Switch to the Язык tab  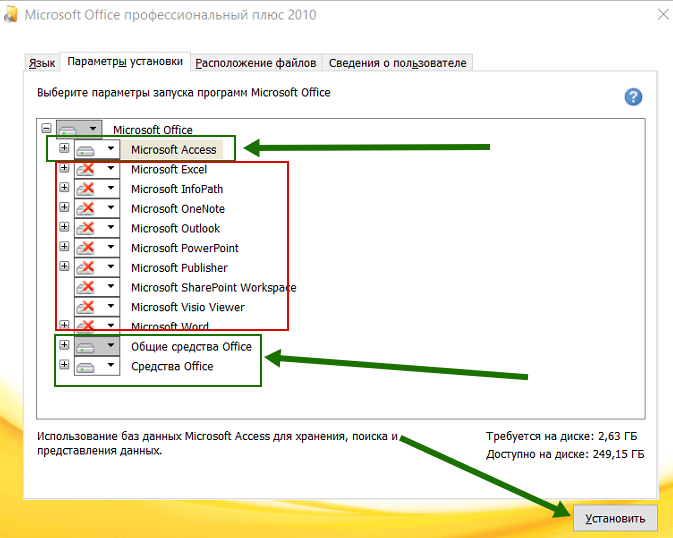42,63
